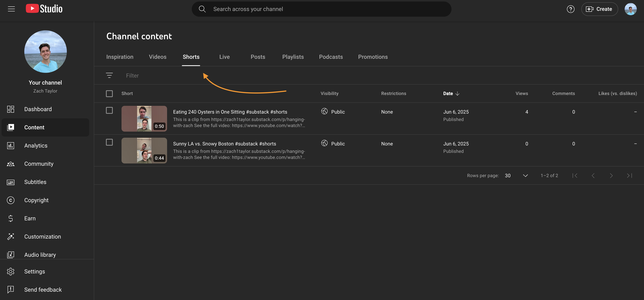644x300 pixels.
Task: Click the Content play icon in sidebar
Action: 10,127
